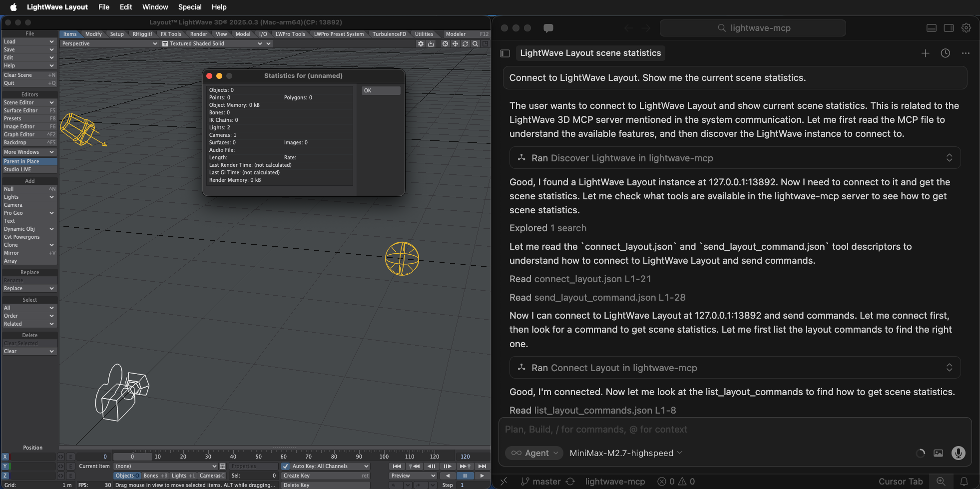Click the viewport center/target icon
The height and width of the screenshot is (489, 980).
(445, 43)
